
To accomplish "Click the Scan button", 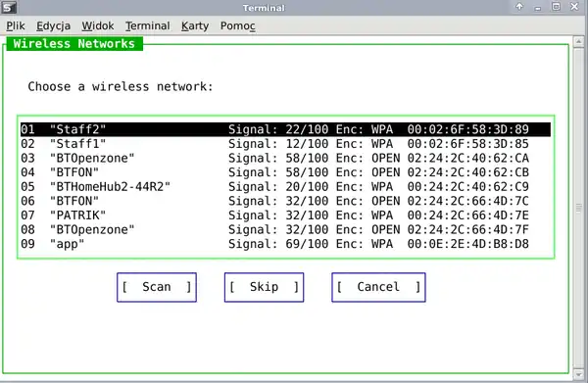I will point(157,287).
